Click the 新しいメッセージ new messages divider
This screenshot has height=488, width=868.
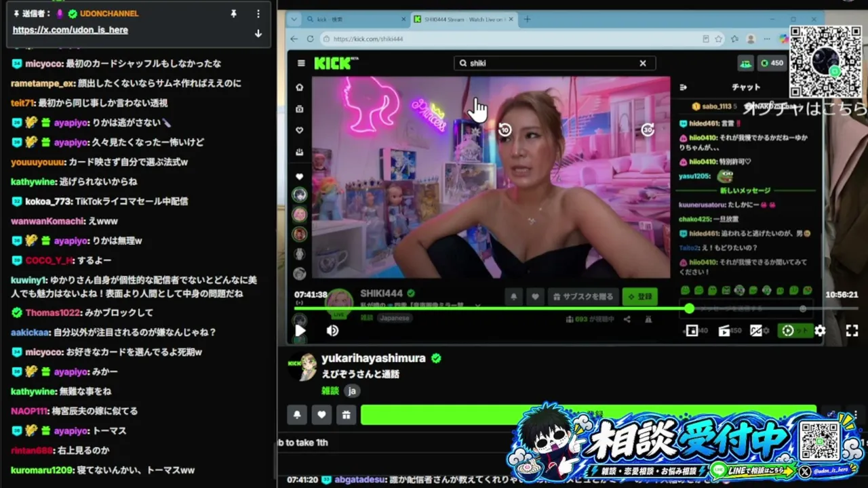[x=745, y=190]
